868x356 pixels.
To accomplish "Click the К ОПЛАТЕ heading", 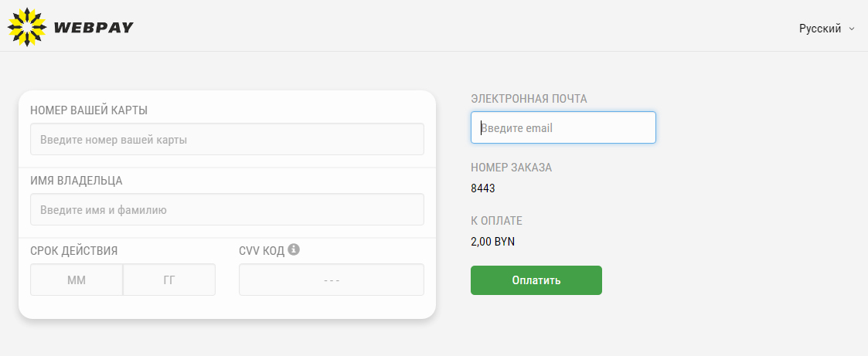I will (497, 221).
